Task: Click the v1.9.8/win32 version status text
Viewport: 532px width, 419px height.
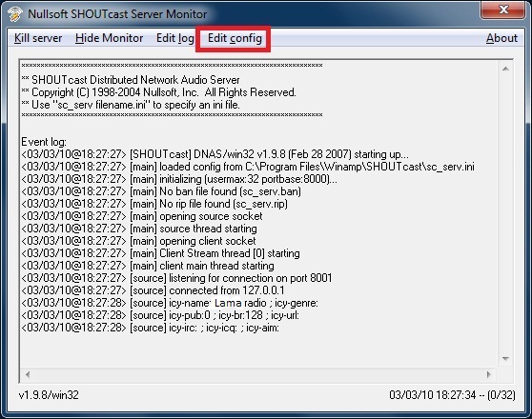Action: click(x=49, y=395)
